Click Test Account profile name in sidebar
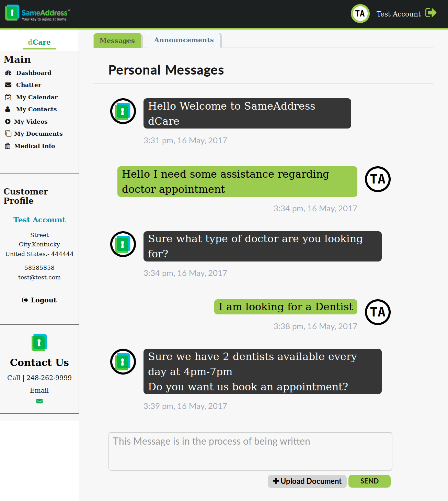This screenshot has width=448, height=501. (x=39, y=220)
